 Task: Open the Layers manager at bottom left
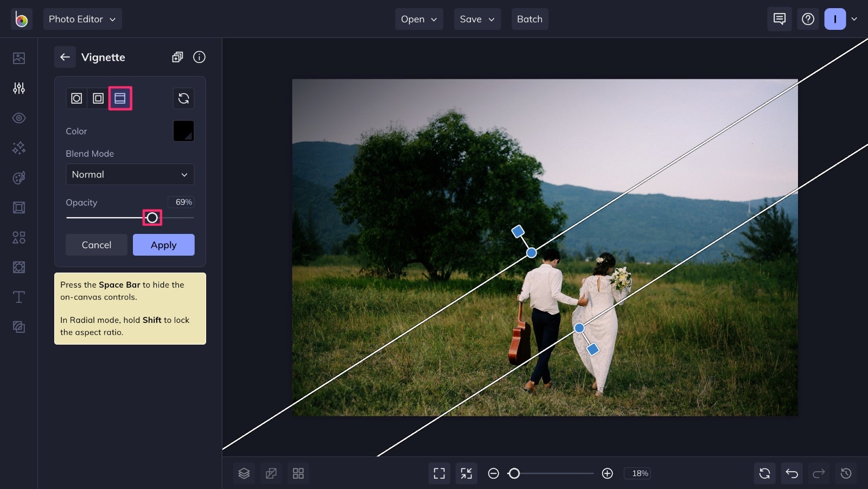coord(244,473)
